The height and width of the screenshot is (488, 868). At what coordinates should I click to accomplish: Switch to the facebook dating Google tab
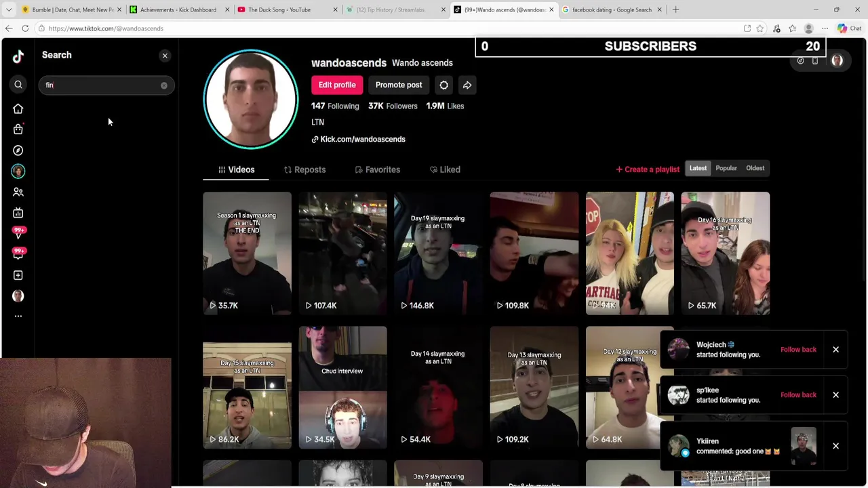click(612, 9)
